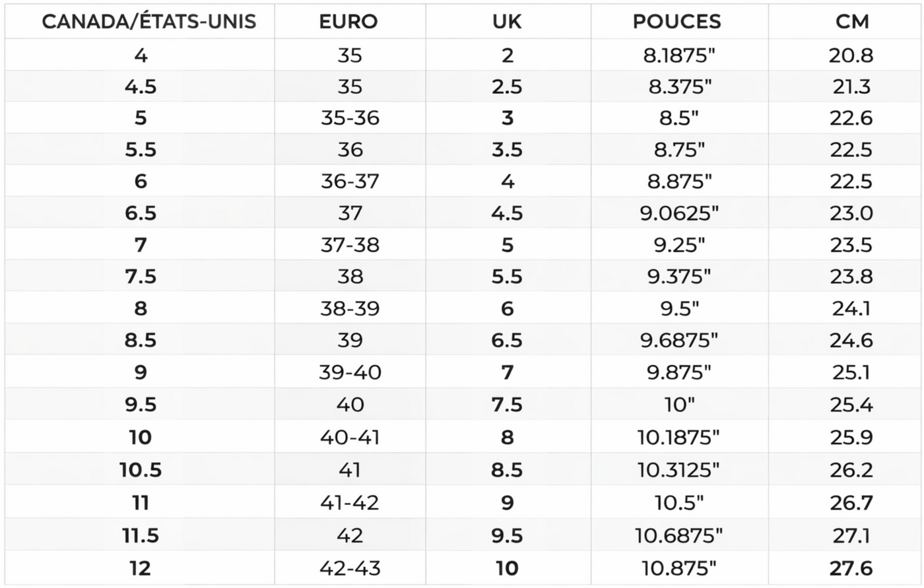Click the 10.6875" inches cell
The width and height of the screenshot is (924, 588).
click(679, 535)
